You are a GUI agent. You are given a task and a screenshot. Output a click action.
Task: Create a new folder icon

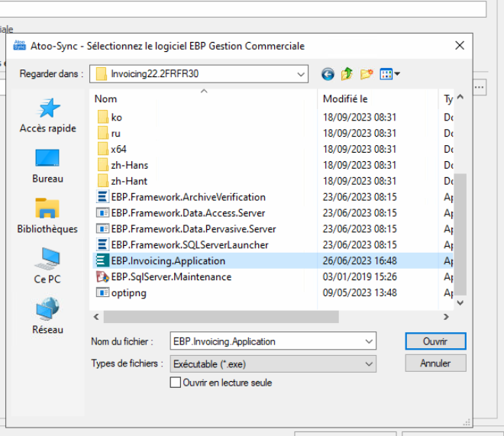[x=367, y=74]
